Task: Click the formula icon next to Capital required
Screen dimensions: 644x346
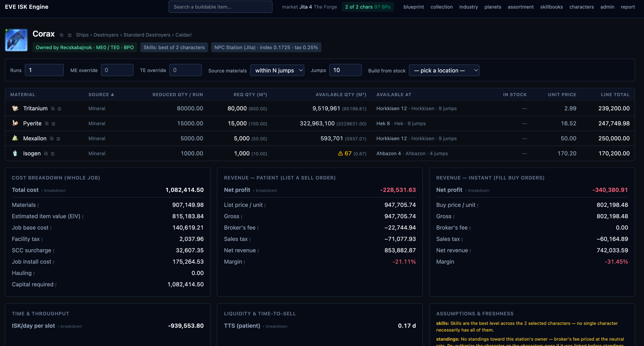Action: [x=56, y=285]
